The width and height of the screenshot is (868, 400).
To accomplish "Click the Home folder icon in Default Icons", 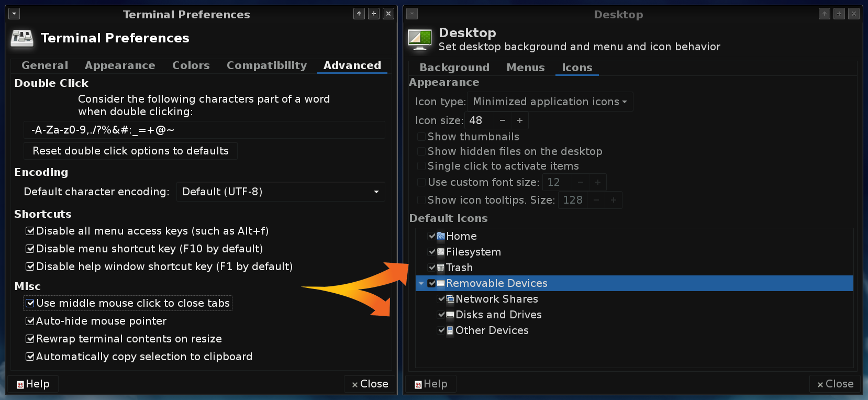I will (441, 236).
